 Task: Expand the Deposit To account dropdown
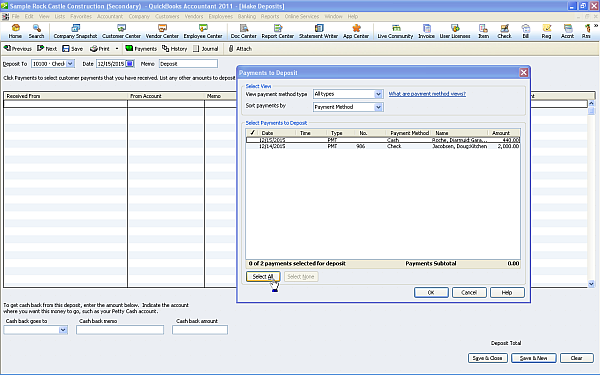(x=70, y=64)
